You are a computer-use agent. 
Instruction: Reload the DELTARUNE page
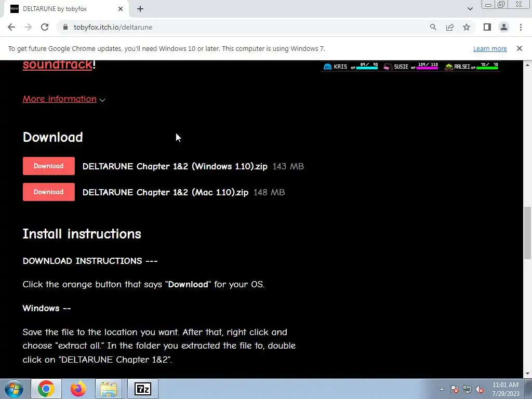pyautogui.click(x=45, y=27)
